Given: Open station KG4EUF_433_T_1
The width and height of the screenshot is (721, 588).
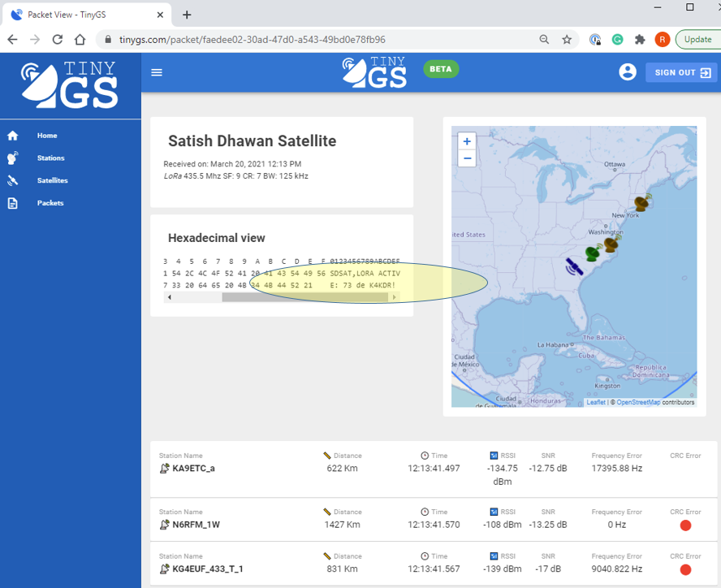Looking at the screenshot, I should [207, 569].
